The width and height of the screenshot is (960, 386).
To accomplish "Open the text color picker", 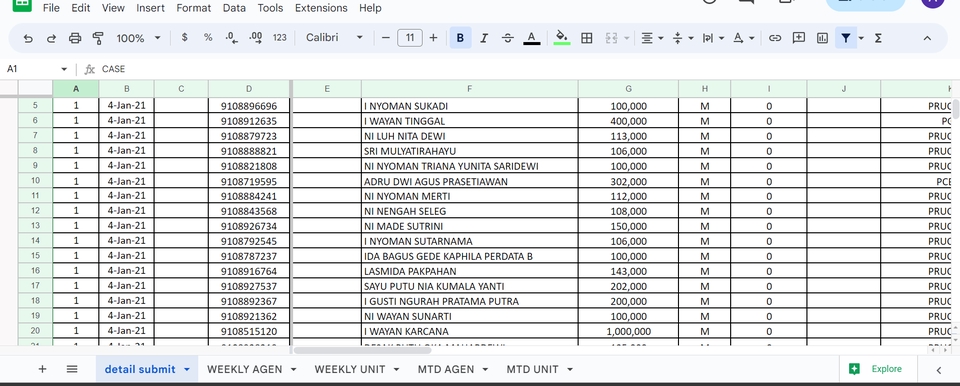I will (531, 38).
